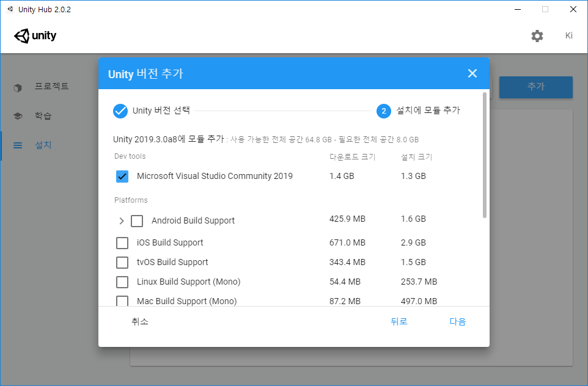Click the Android Build Support label
The image size is (588, 386).
193,220
